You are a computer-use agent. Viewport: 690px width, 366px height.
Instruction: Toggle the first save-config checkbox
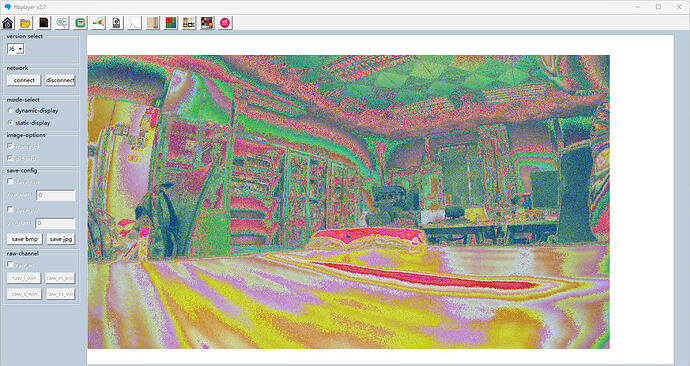pos(11,181)
